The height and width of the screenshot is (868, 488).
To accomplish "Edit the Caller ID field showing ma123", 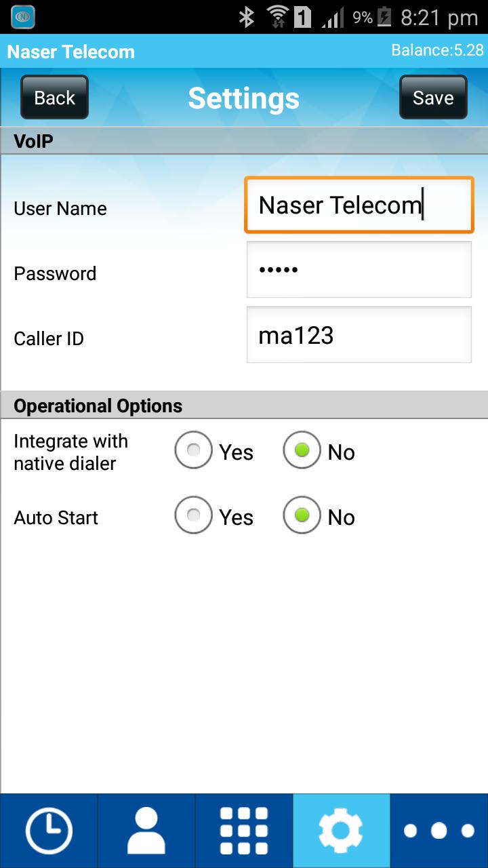I will (x=359, y=334).
